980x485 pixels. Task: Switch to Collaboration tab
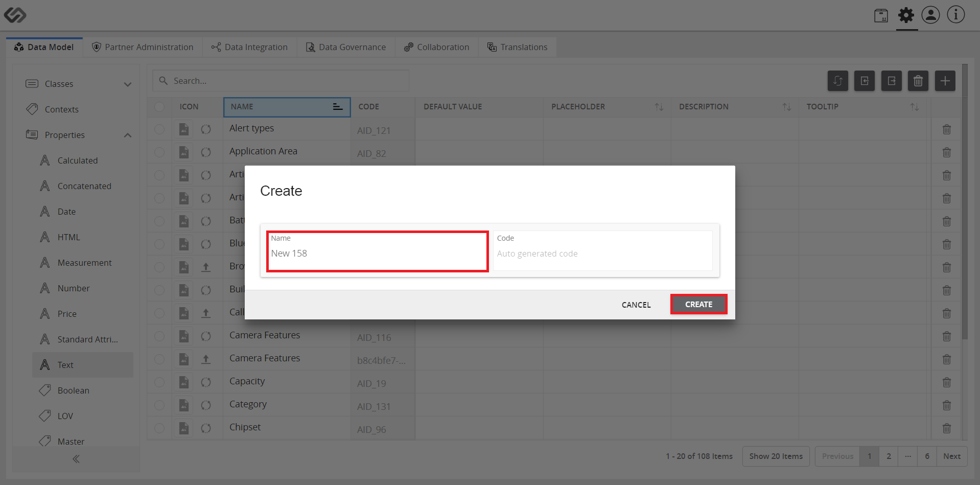437,47
